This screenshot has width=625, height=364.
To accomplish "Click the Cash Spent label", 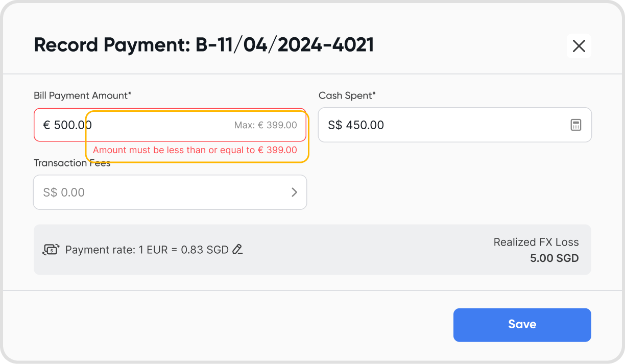I will 347,95.
